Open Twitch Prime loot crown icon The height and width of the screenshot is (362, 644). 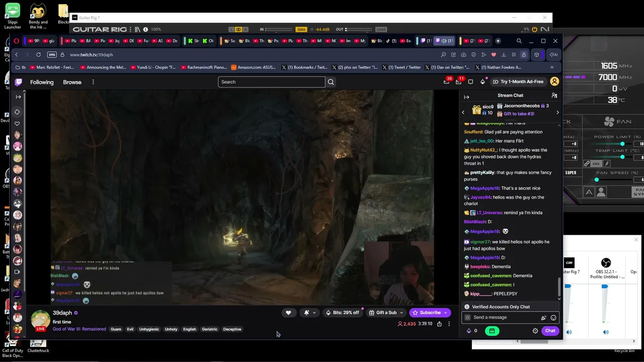(446, 81)
